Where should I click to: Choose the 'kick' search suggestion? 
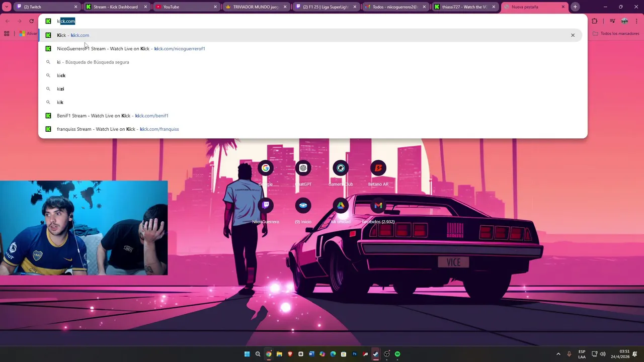310,75
